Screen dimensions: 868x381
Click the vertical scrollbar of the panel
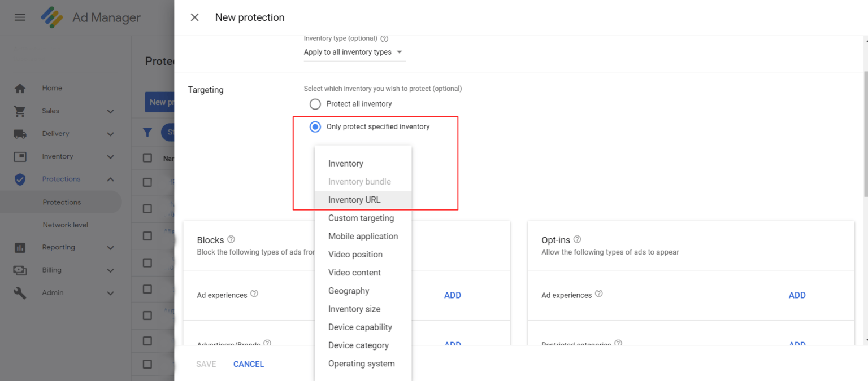[864, 141]
